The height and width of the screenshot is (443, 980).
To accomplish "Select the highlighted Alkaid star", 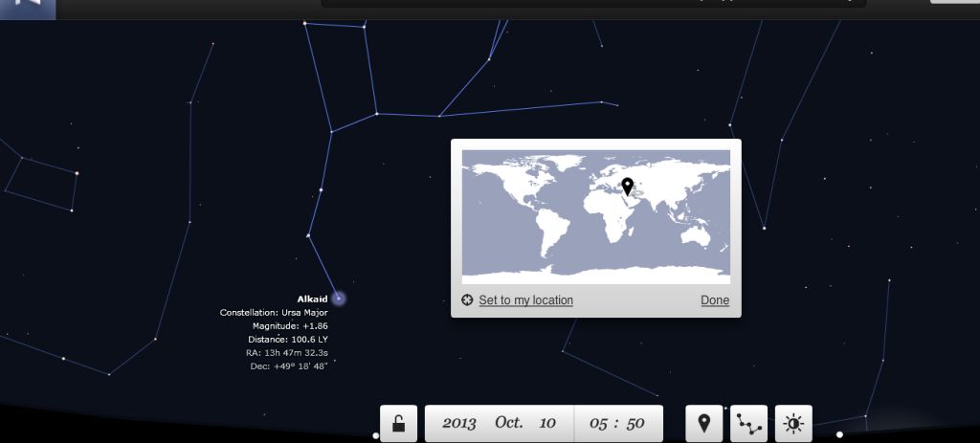I will pyautogui.click(x=339, y=299).
